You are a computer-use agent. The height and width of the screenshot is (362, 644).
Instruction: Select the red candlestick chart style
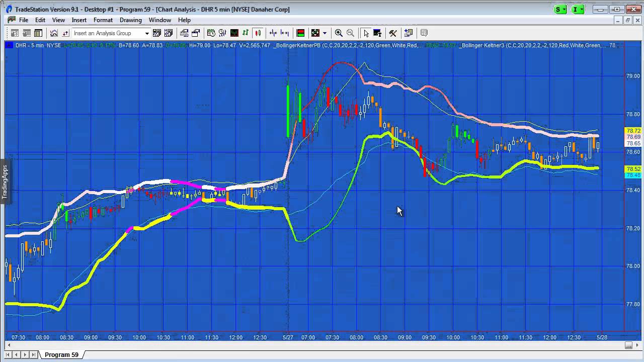(258, 33)
